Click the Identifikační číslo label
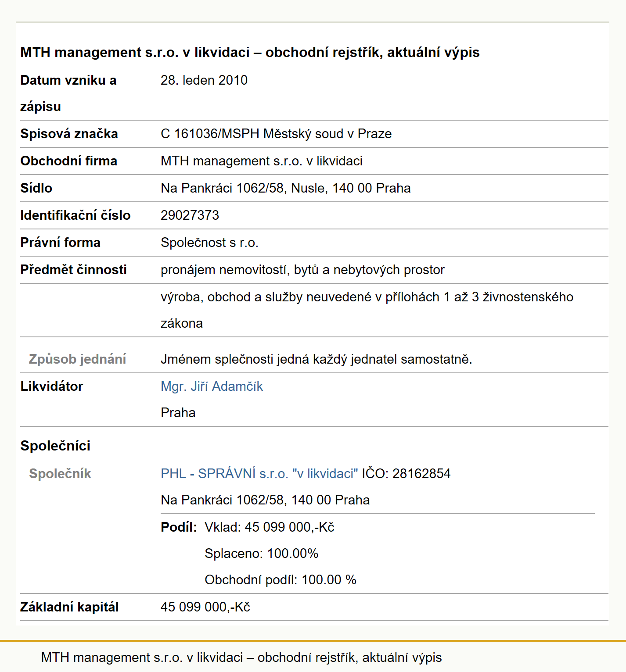 click(76, 215)
